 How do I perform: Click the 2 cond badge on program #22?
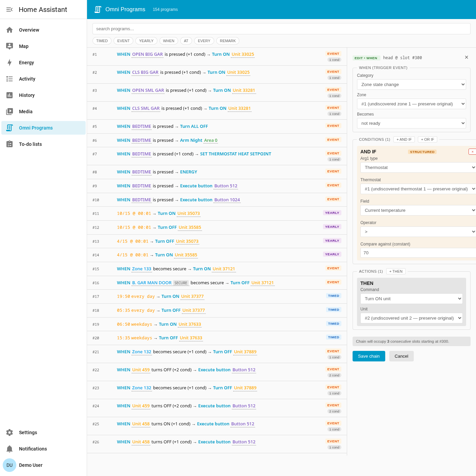334,375
